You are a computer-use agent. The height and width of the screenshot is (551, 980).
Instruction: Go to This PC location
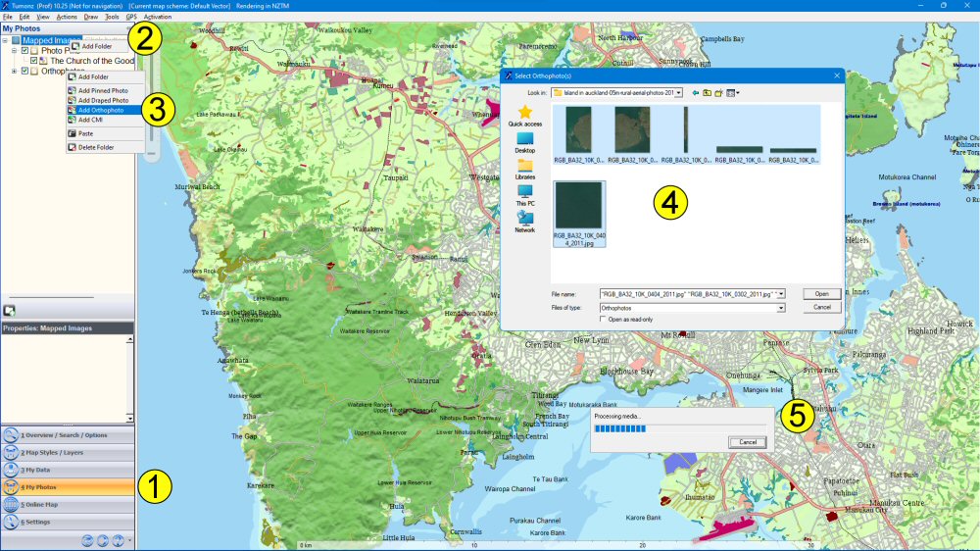point(525,196)
